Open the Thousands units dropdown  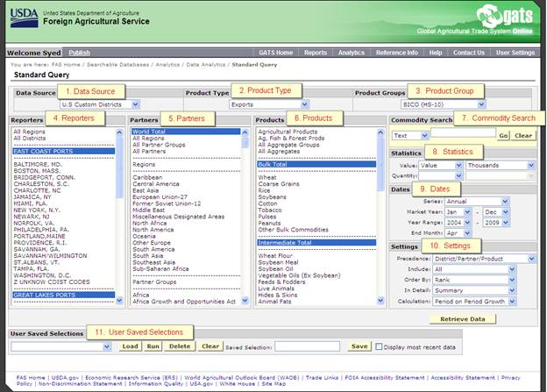tap(501, 166)
